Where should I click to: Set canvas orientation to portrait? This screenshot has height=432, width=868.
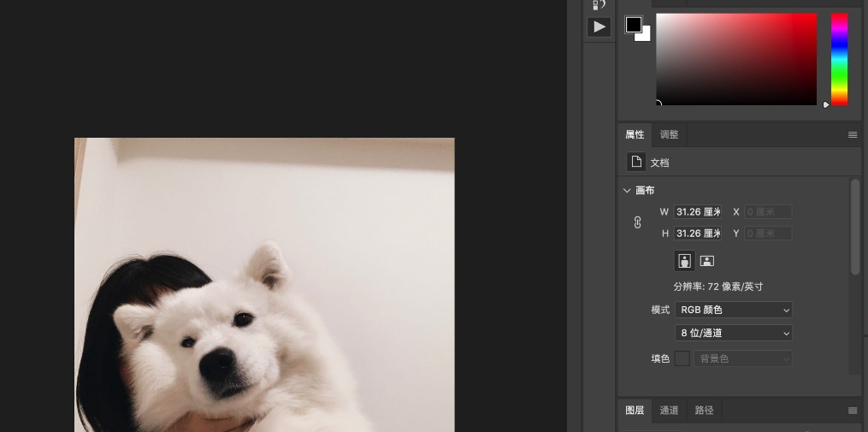tap(684, 261)
